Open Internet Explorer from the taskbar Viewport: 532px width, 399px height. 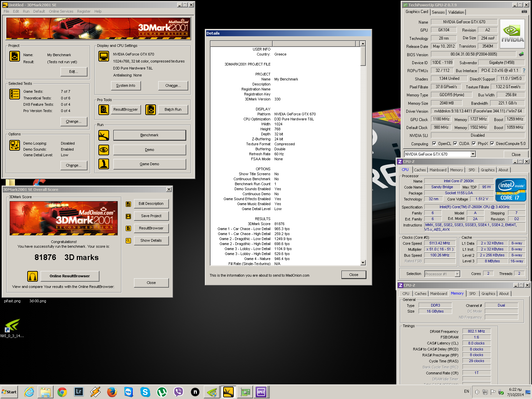29,392
